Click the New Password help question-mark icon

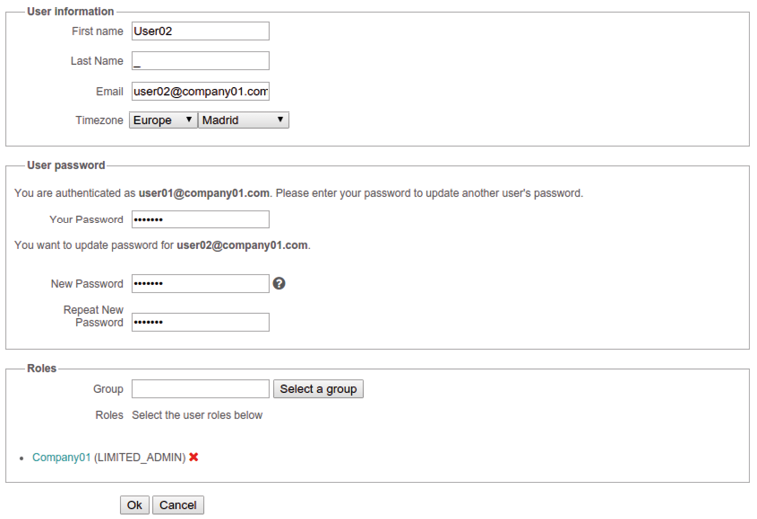coord(279,283)
